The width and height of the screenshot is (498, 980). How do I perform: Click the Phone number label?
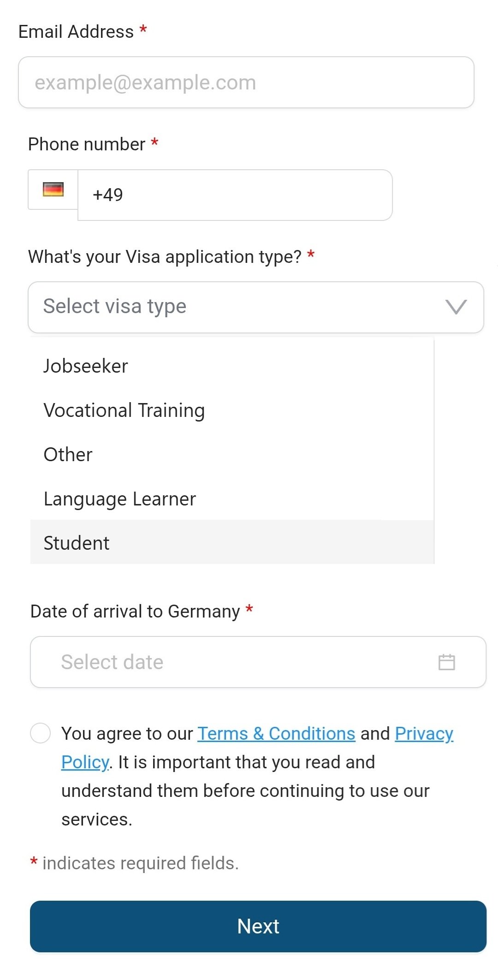tap(87, 144)
